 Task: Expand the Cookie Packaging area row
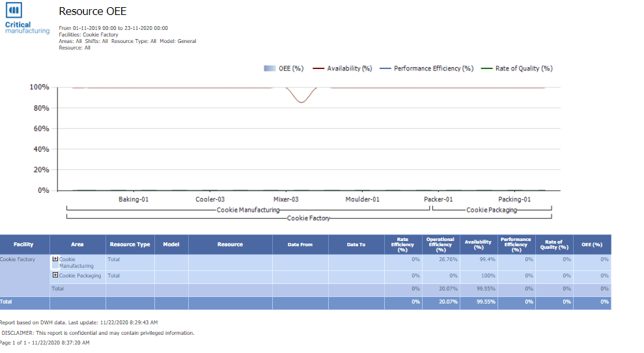pos(55,275)
